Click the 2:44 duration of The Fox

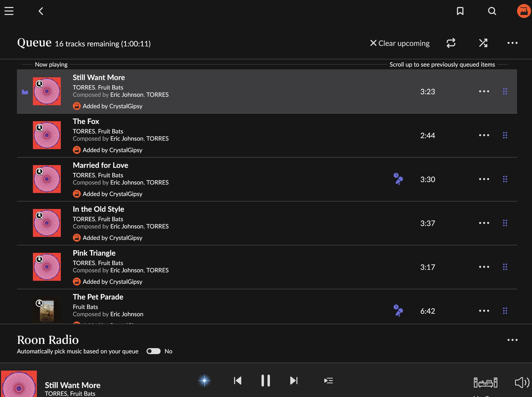(x=428, y=136)
